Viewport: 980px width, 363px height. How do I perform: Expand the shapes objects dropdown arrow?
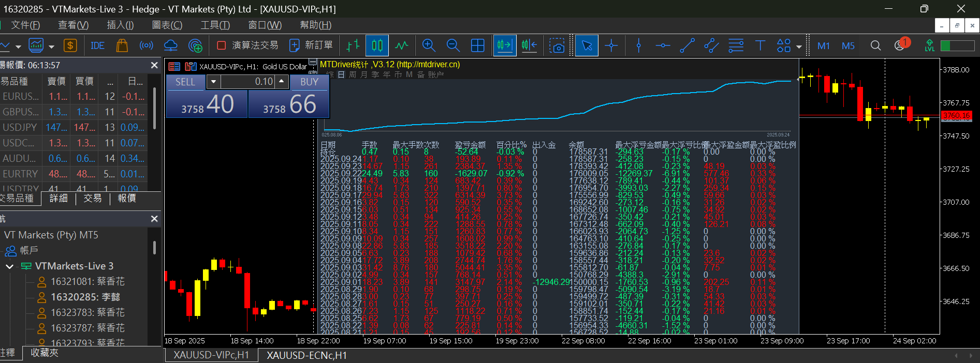click(799, 47)
